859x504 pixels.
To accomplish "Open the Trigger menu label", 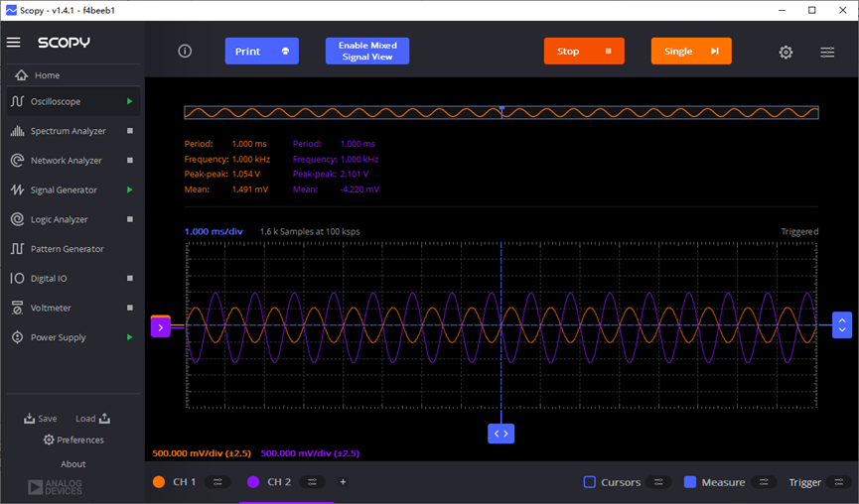I will tap(804, 482).
